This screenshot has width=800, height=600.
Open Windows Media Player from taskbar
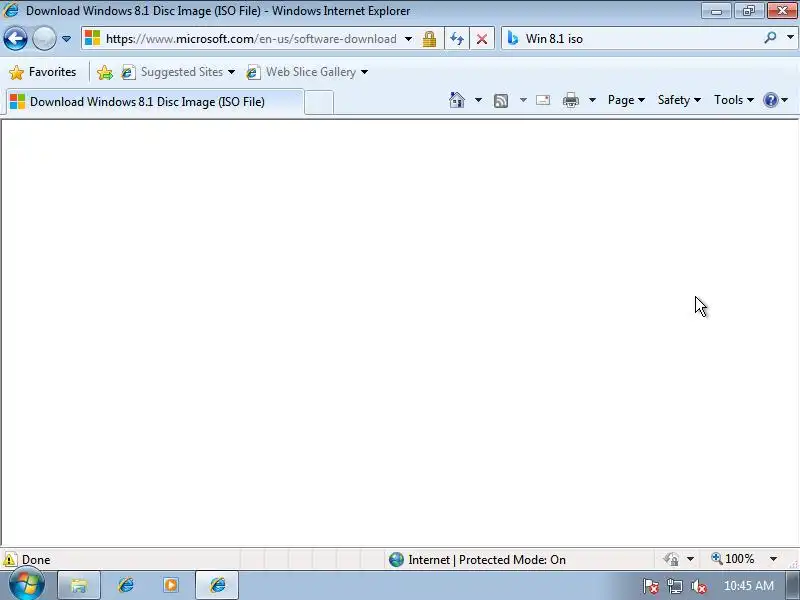click(171, 585)
